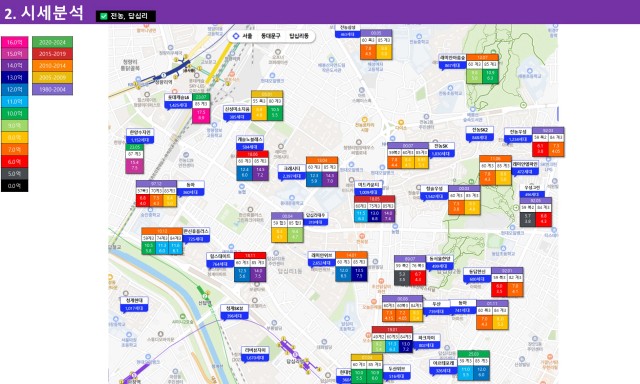The width and height of the screenshot is (640, 384).
Task: Select 동대문구 in the location breadcrumb
Action: pos(271,36)
